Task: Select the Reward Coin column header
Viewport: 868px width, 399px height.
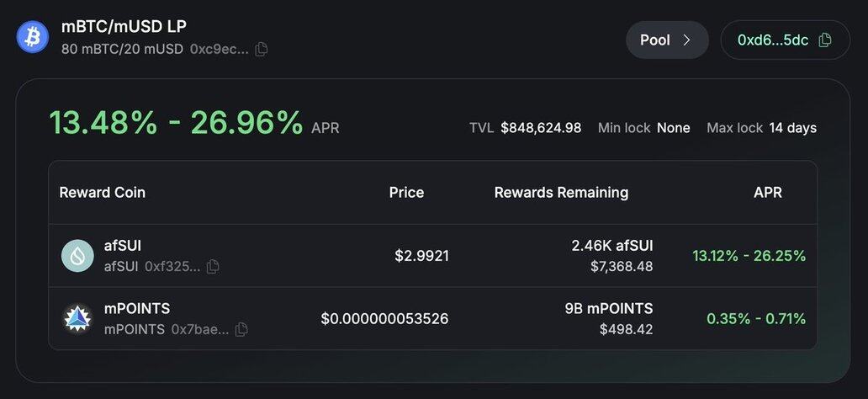Action: pyautogui.click(x=102, y=192)
